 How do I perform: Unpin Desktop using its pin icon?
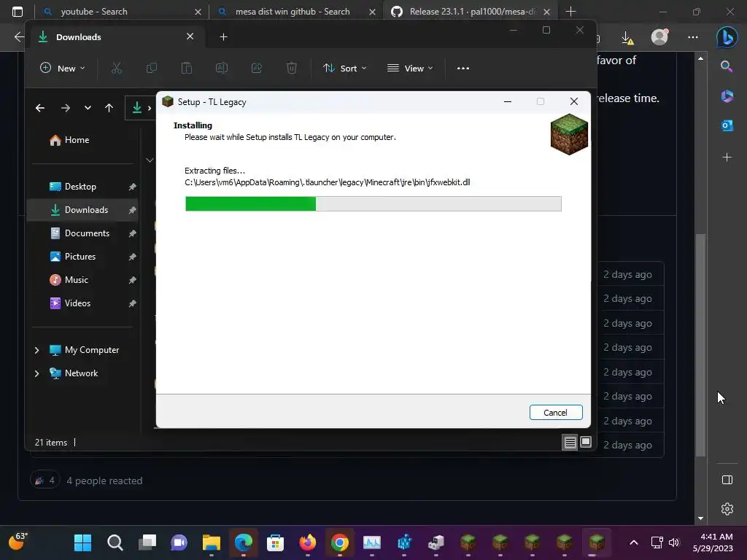tap(133, 187)
